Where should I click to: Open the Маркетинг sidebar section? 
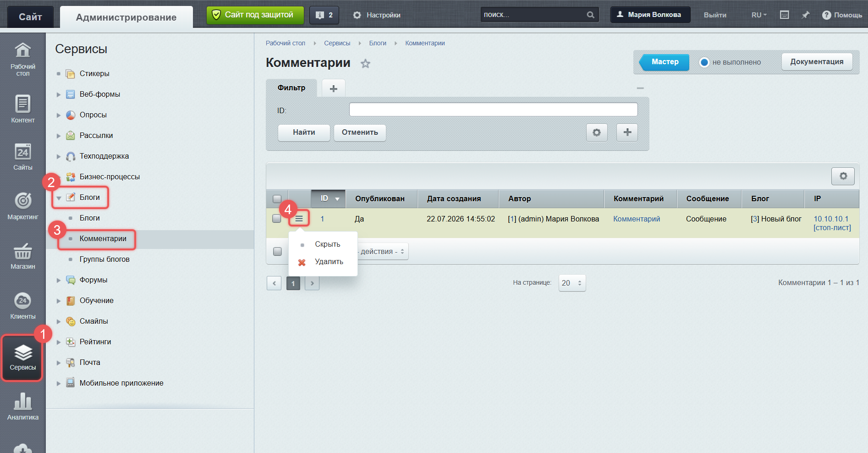pyautogui.click(x=23, y=206)
